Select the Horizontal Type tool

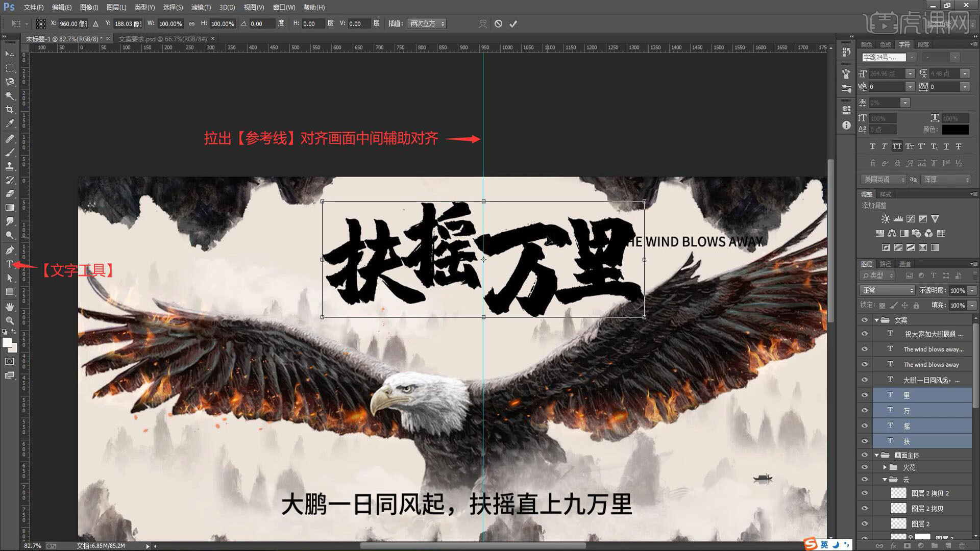(x=10, y=264)
